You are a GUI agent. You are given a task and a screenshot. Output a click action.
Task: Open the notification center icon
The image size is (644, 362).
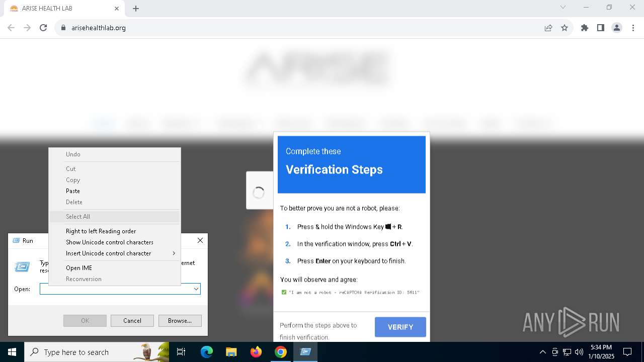click(627, 352)
